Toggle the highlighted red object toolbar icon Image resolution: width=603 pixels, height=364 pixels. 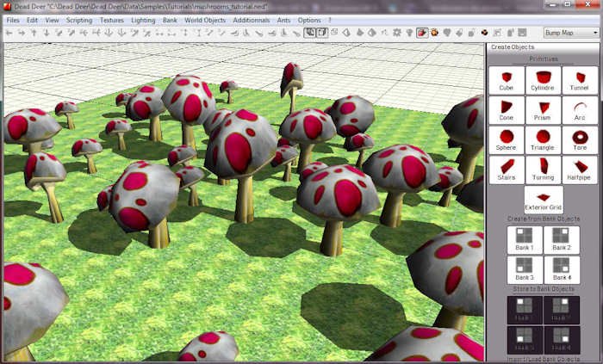tap(422, 33)
